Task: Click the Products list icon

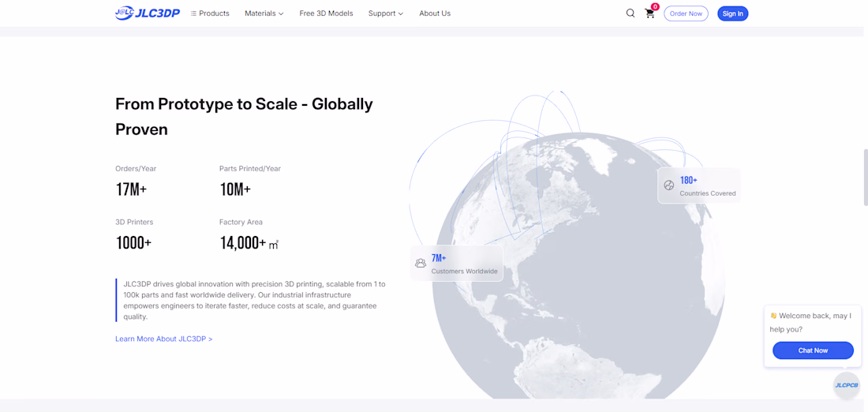Action: click(193, 13)
